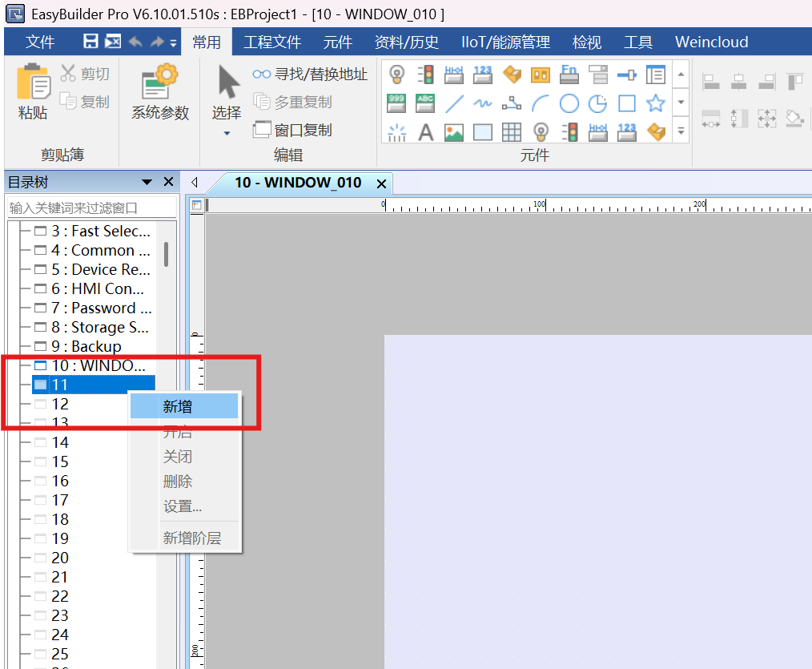Select the Table grid object icon

coord(512,132)
